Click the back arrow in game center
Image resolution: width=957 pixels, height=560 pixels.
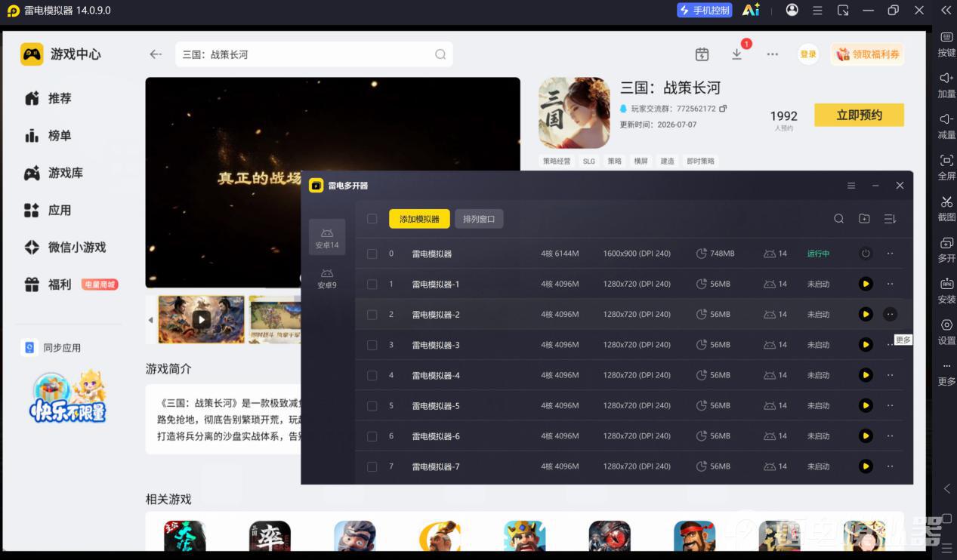click(156, 54)
